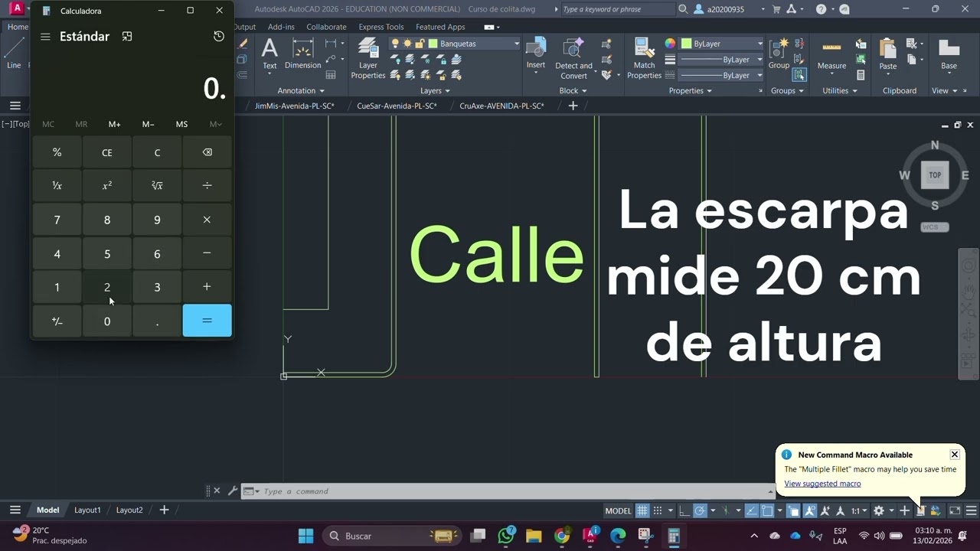The height and width of the screenshot is (551, 980).
Task: Toggle drawing grid display in status bar
Action: (642, 510)
